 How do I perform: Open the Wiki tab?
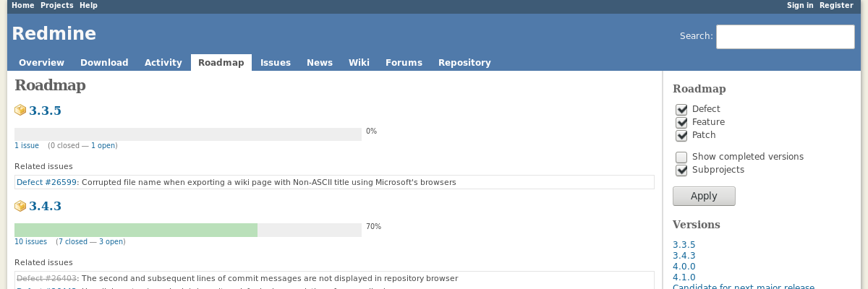pos(359,62)
